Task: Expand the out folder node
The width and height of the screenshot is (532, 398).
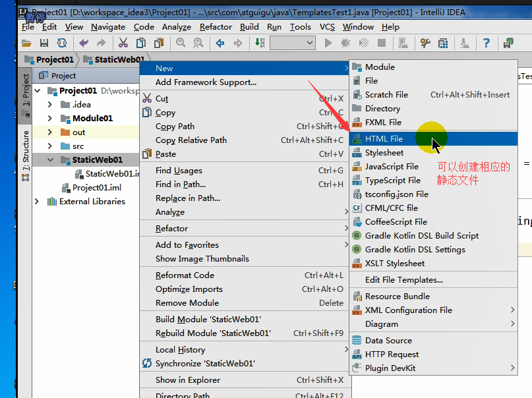Action: coord(50,132)
